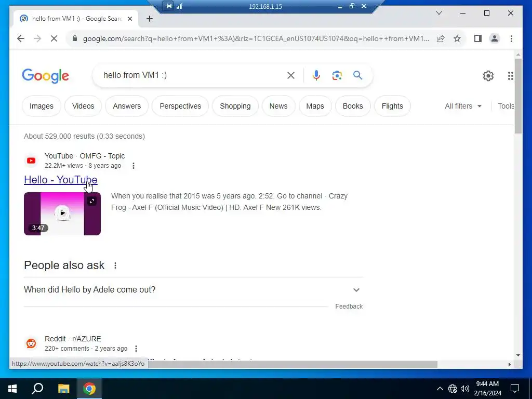Open the Chrome profile avatar

[495, 38]
